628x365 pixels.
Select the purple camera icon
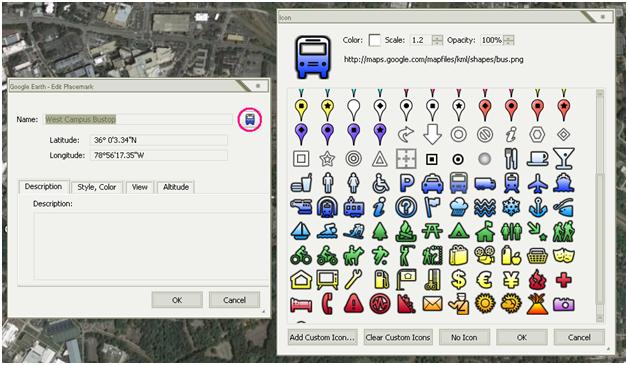click(x=564, y=304)
